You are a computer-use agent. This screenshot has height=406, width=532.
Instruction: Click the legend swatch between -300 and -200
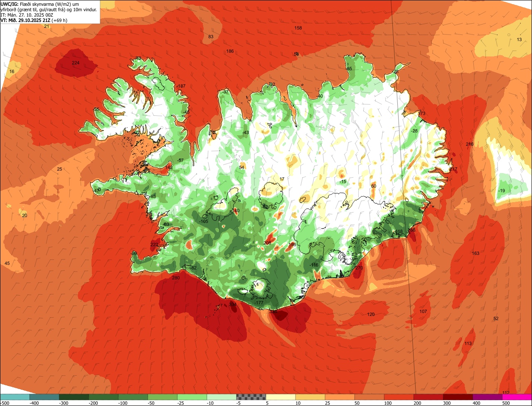click(74, 397)
